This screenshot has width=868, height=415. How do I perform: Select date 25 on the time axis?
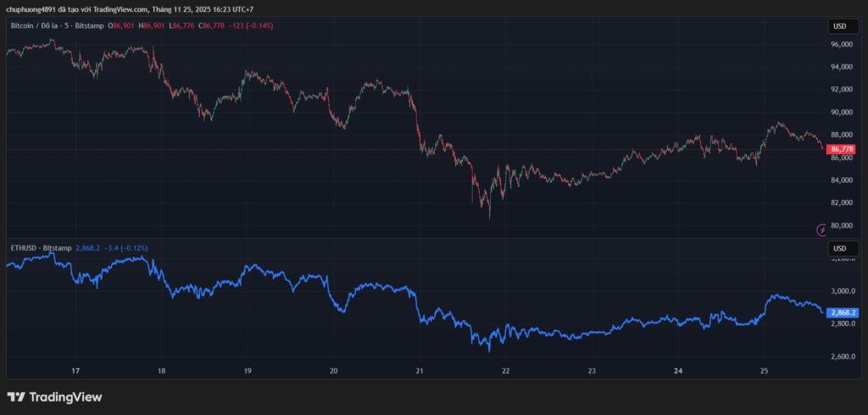click(x=763, y=371)
